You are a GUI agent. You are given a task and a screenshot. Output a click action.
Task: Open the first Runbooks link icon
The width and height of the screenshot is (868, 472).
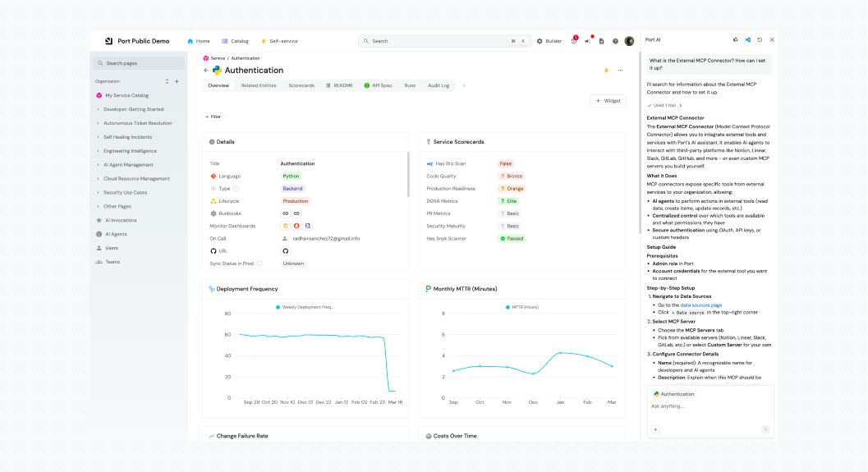point(286,213)
